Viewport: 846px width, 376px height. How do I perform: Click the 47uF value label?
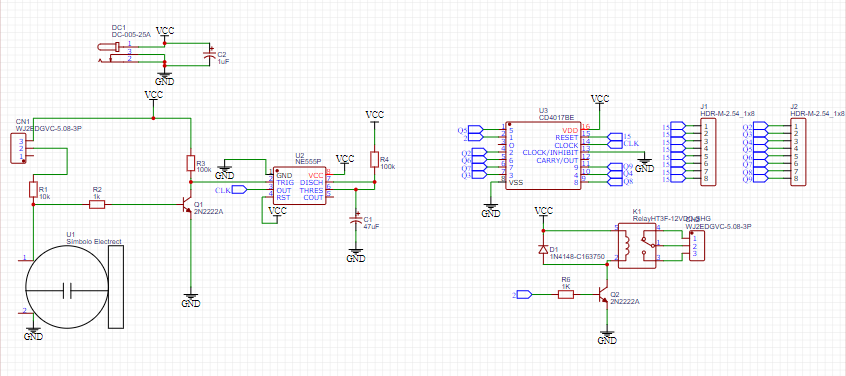372,227
